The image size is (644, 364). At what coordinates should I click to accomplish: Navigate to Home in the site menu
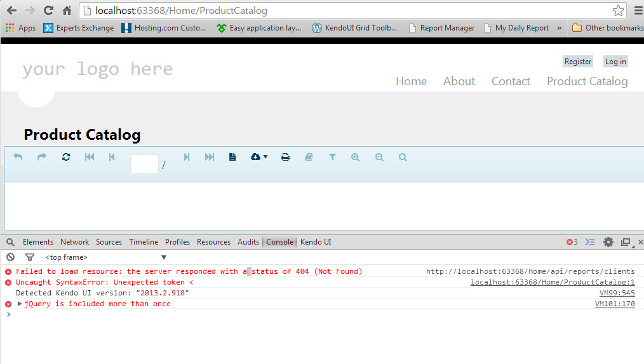pos(411,81)
